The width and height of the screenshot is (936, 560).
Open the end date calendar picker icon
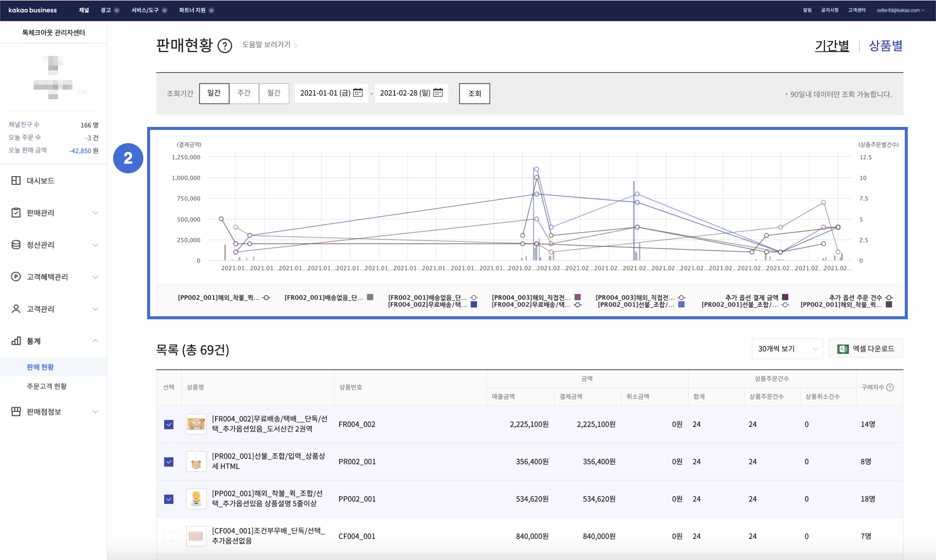click(x=438, y=93)
